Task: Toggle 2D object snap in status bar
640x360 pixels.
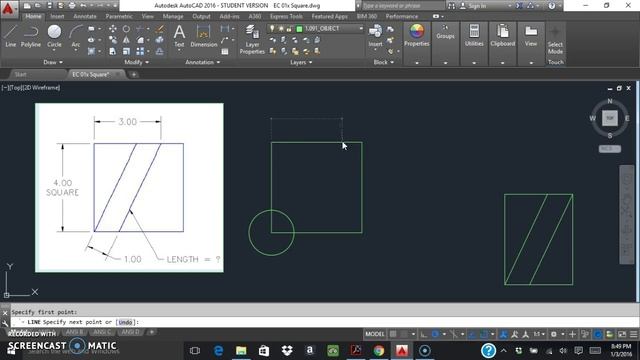Action: pyautogui.click(x=484, y=334)
